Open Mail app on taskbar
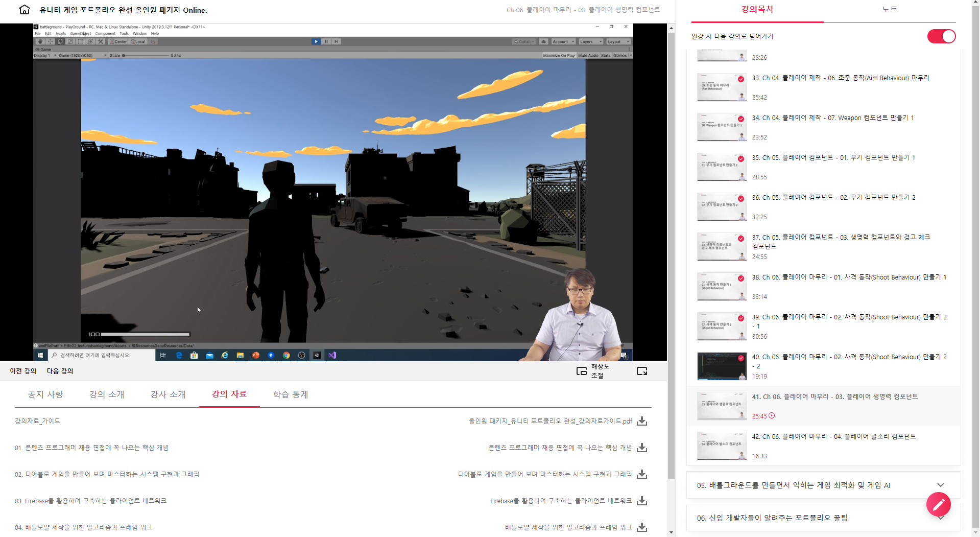Screen dimensions: 980x537 click(x=209, y=355)
